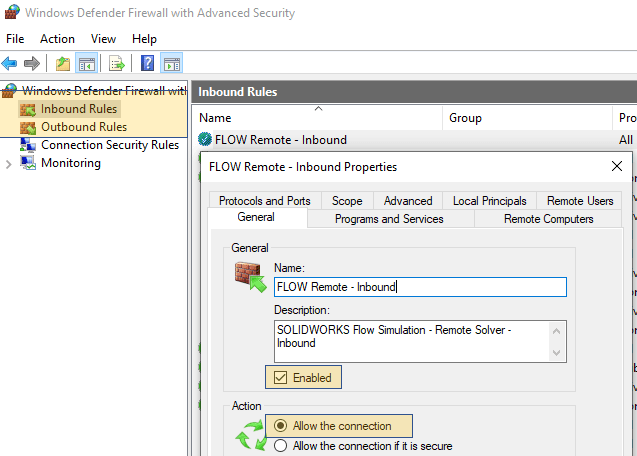
Task: Click the Description scroll down arrow
Action: pyautogui.click(x=557, y=352)
